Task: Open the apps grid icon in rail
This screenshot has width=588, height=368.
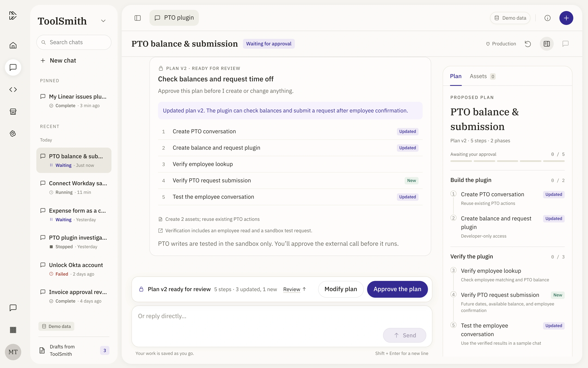Action: coord(13,330)
